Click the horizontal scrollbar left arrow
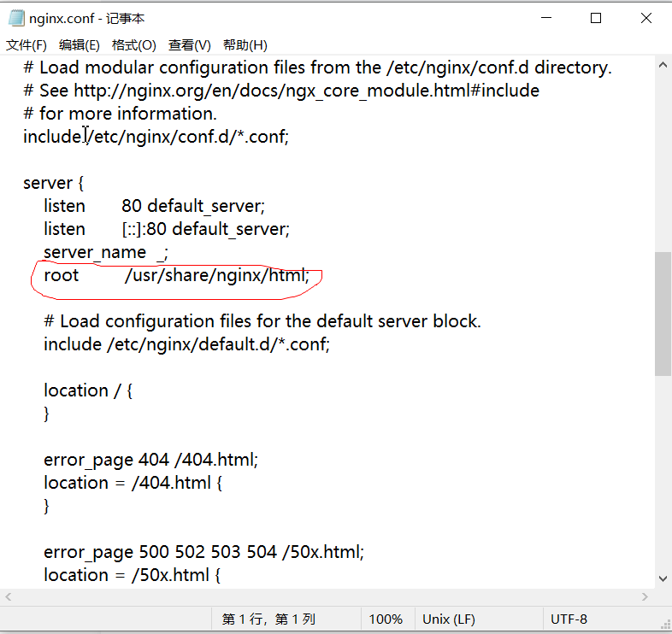Viewport: 672px width, 634px height. coord(9,596)
